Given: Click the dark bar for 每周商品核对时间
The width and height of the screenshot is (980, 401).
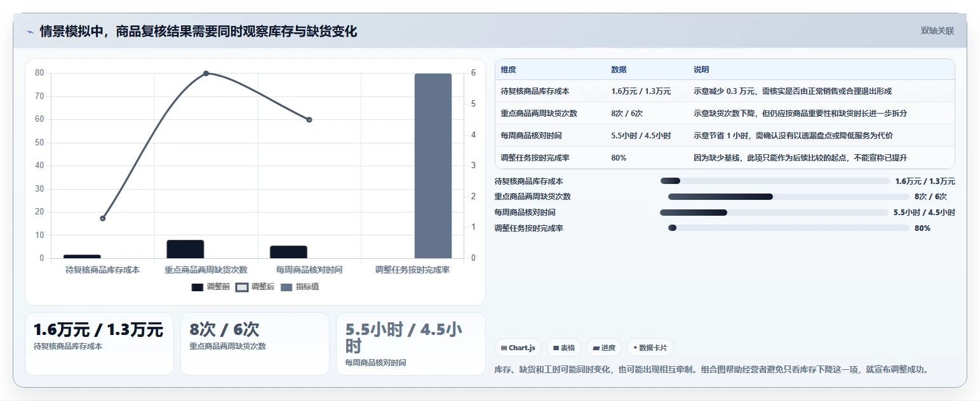Looking at the screenshot, I should 288,252.
